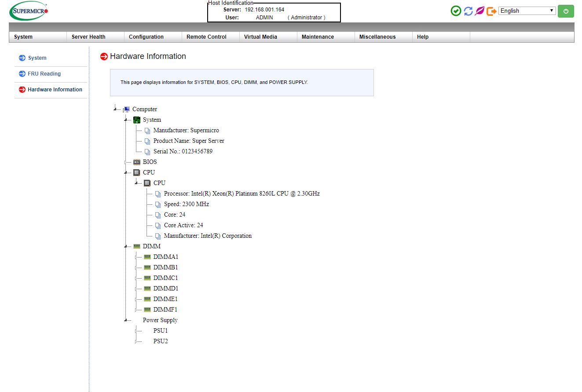Open the language dropdown showing English
582x392 pixels.
coord(527,11)
